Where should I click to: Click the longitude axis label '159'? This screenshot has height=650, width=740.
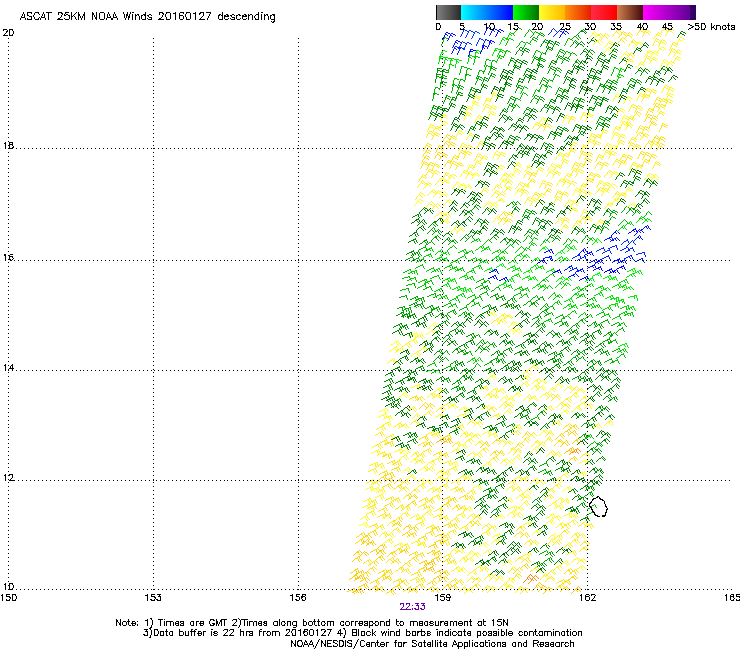[443, 598]
